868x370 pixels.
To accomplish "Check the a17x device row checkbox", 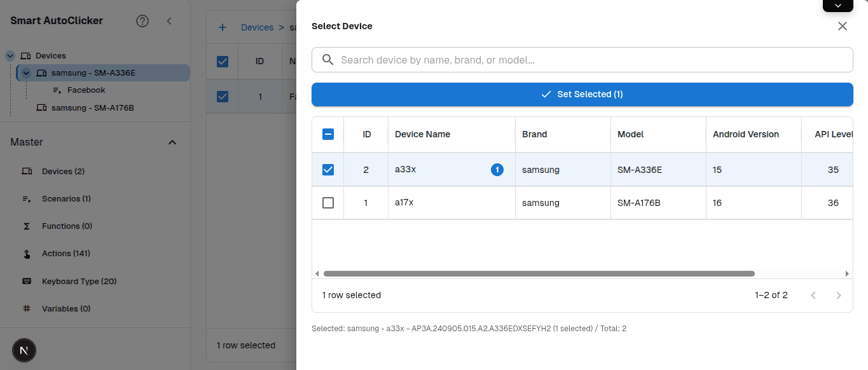I will click(x=328, y=202).
